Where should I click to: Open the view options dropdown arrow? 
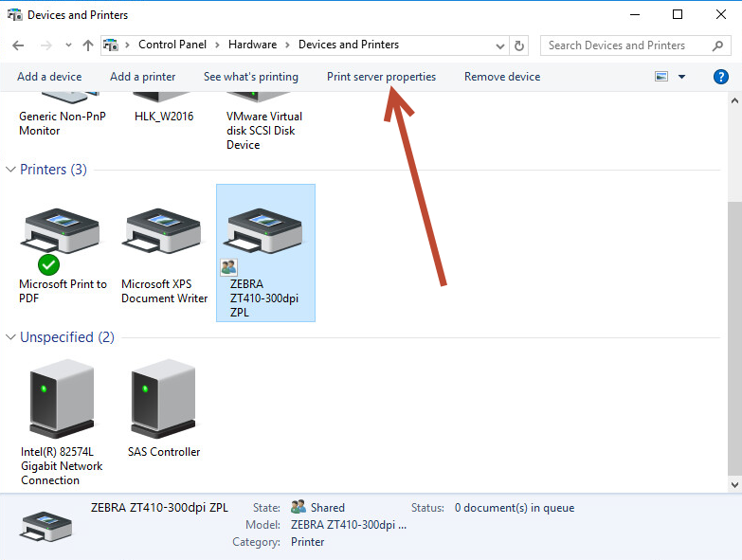681,77
